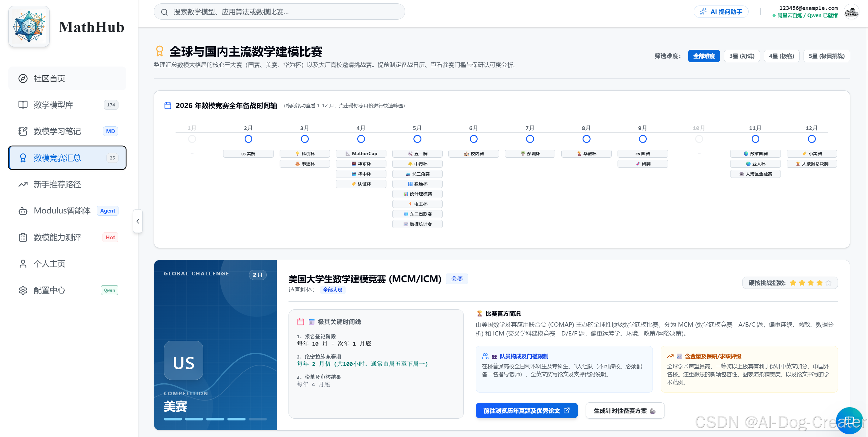Click the compass icon beside 社区首页
Viewport: 868px width, 437px height.
[23, 79]
